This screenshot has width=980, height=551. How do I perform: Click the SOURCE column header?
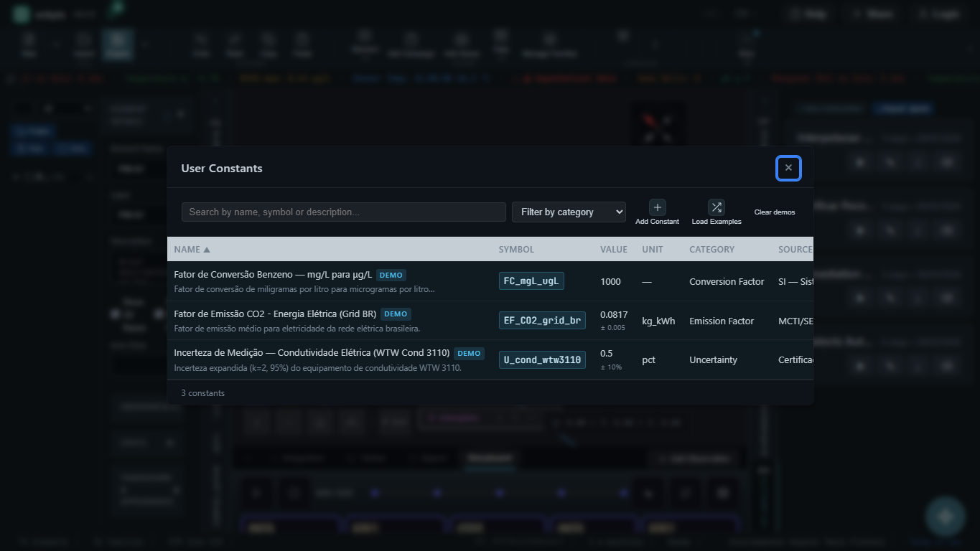(x=795, y=250)
